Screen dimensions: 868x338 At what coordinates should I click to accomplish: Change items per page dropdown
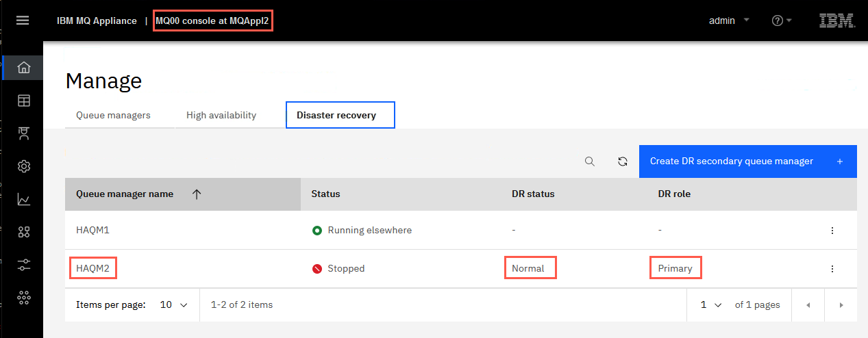pyautogui.click(x=173, y=305)
